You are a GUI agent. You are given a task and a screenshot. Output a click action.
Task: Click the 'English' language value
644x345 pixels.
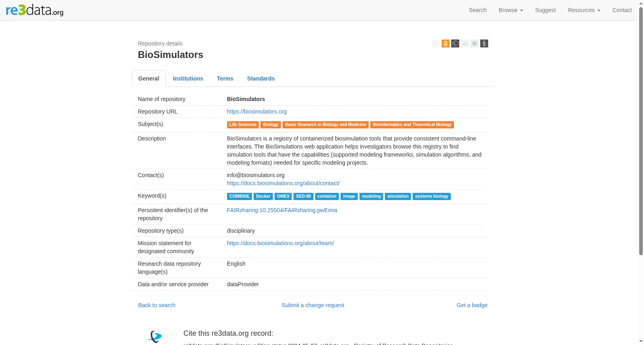pyautogui.click(x=236, y=264)
